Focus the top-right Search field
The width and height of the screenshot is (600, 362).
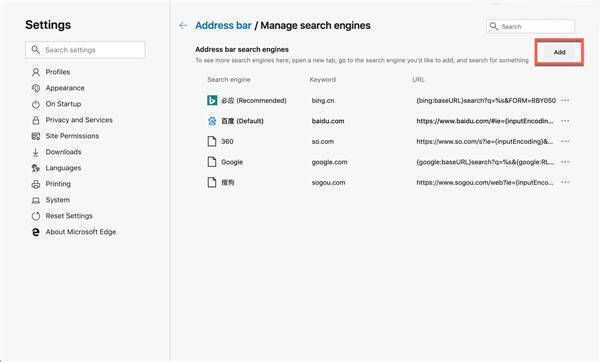(531, 26)
